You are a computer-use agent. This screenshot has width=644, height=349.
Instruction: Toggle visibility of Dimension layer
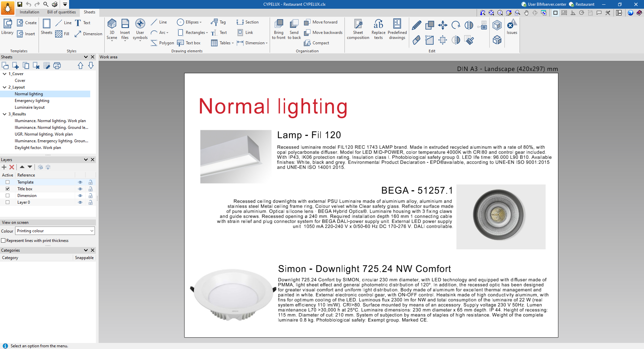(80, 196)
